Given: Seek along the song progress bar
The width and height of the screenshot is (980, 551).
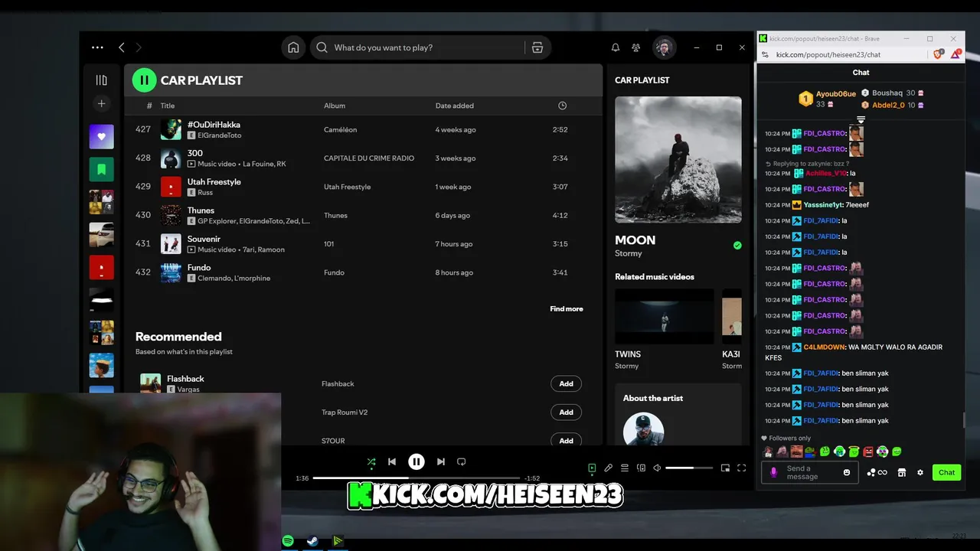Looking at the screenshot, I should click(416, 478).
